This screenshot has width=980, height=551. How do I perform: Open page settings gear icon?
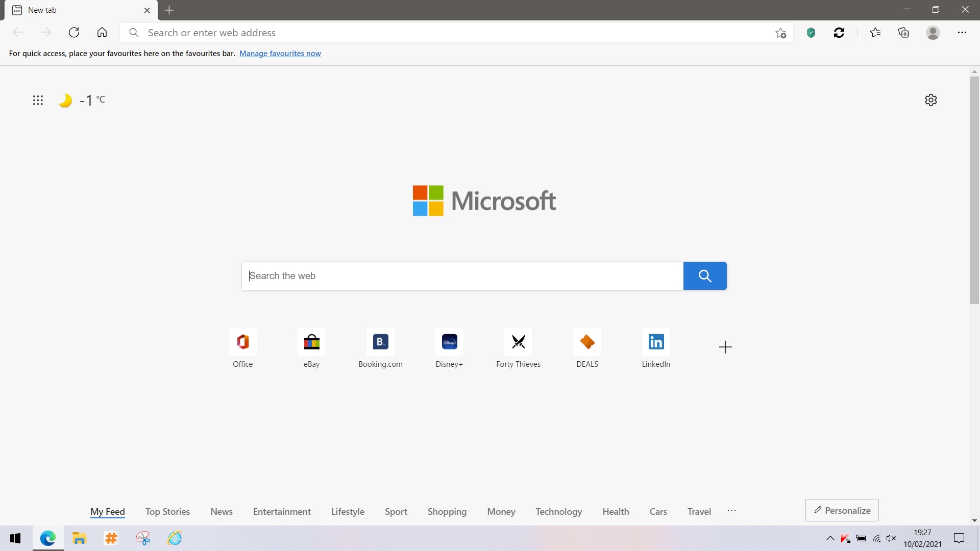pos(931,100)
